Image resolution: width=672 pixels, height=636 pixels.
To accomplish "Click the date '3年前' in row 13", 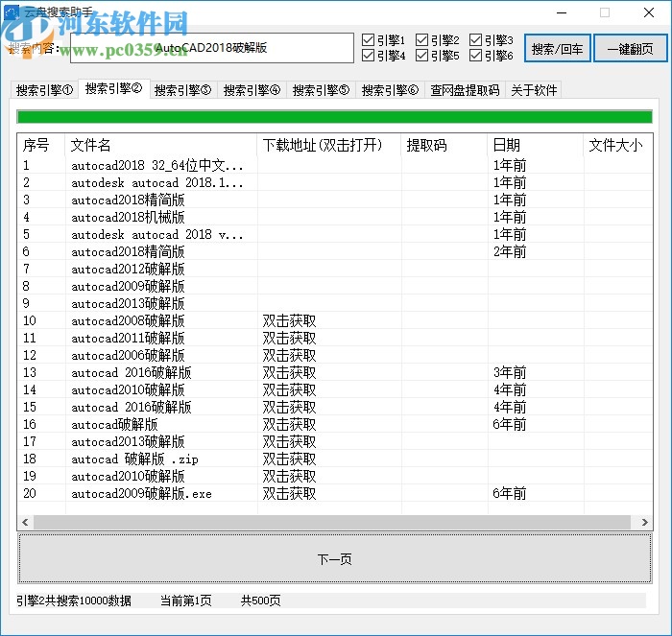I will click(510, 372).
